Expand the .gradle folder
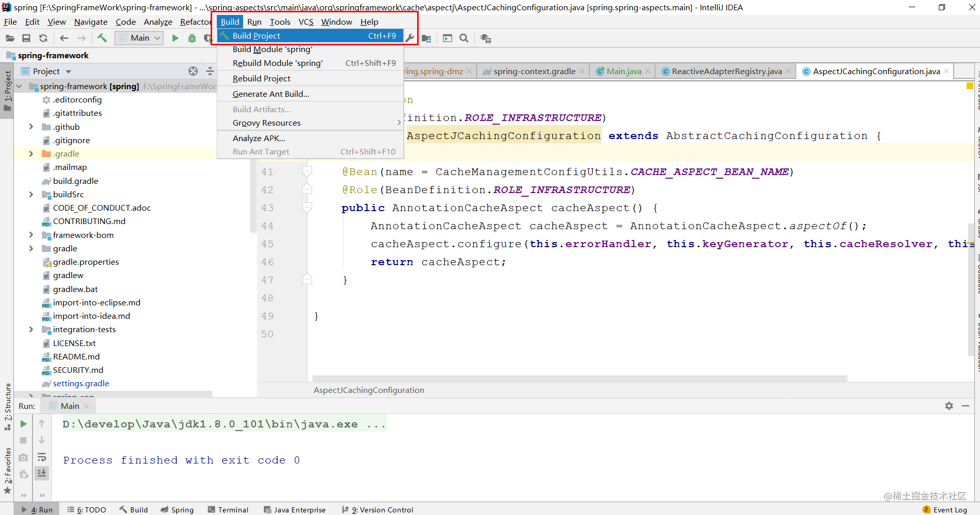 coord(31,153)
